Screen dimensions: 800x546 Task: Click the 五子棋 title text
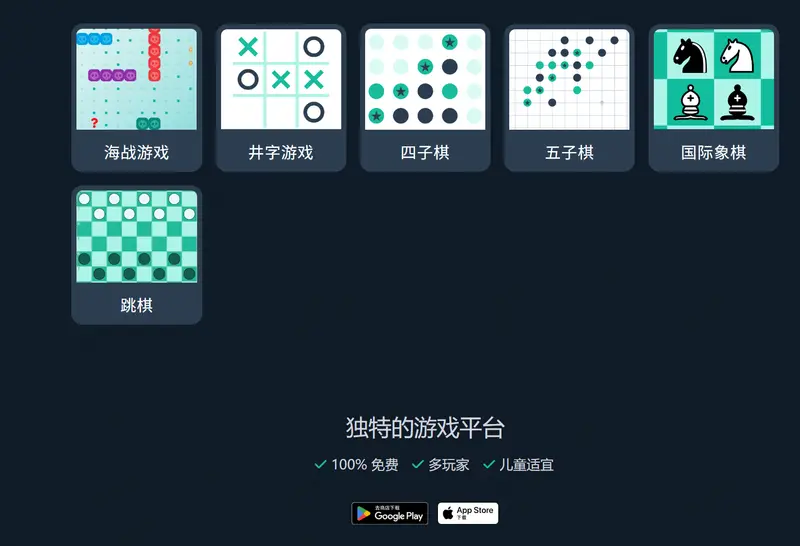coord(569,152)
